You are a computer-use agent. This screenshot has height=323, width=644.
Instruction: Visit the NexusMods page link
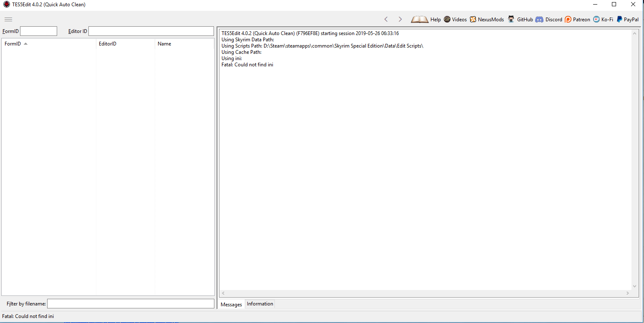(491, 20)
